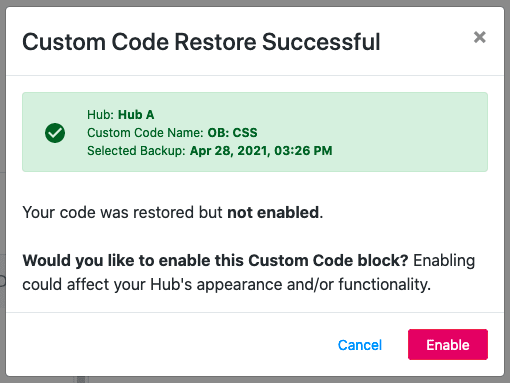Close the dialog with the X icon
The height and width of the screenshot is (383, 510).
479,37
